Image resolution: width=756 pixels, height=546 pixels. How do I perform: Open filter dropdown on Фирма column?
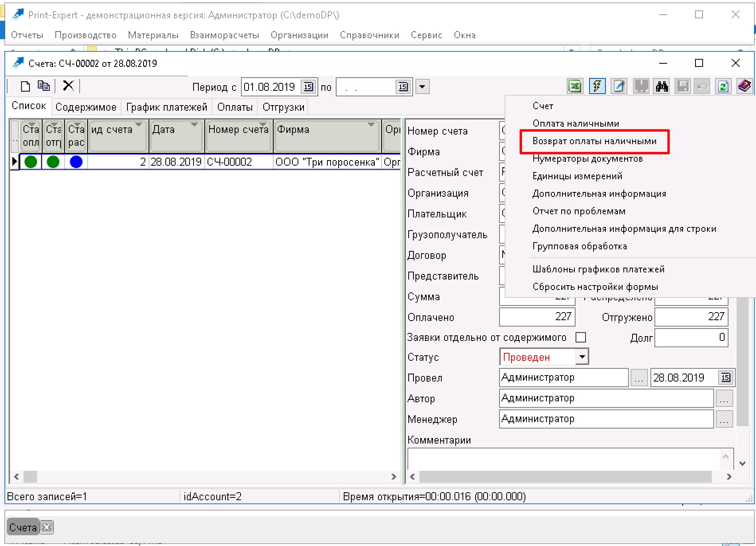coord(371,125)
